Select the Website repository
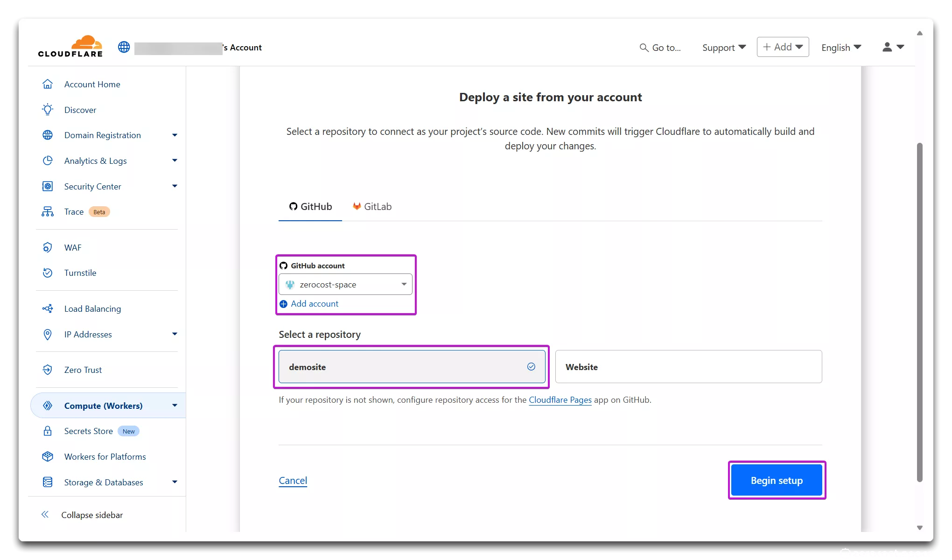This screenshot has height=560, width=952. point(689,367)
